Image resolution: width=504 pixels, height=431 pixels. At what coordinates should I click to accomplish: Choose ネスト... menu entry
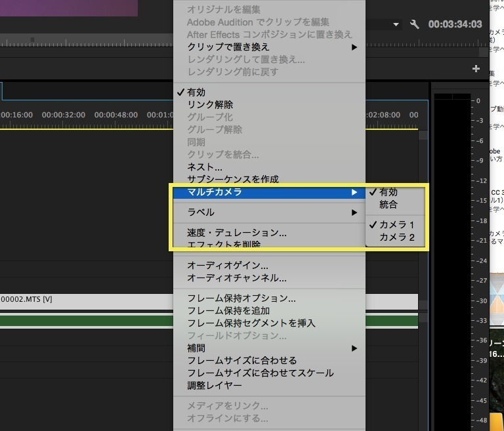(269, 167)
